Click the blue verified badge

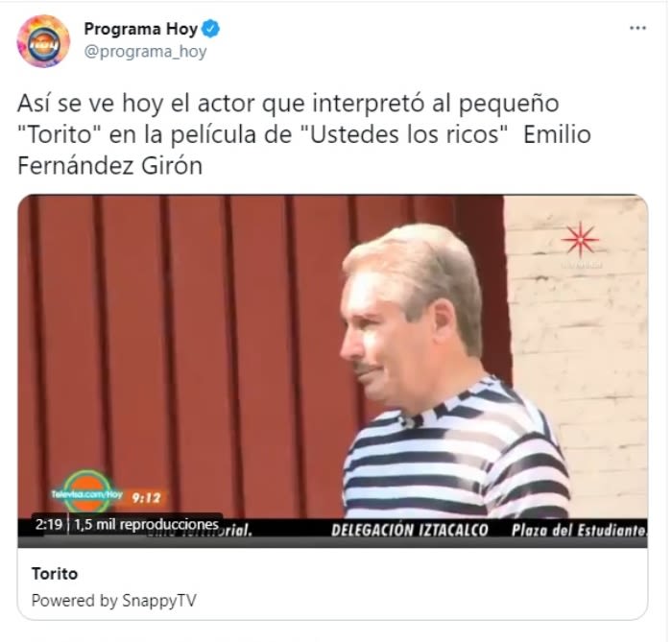point(211,29)
